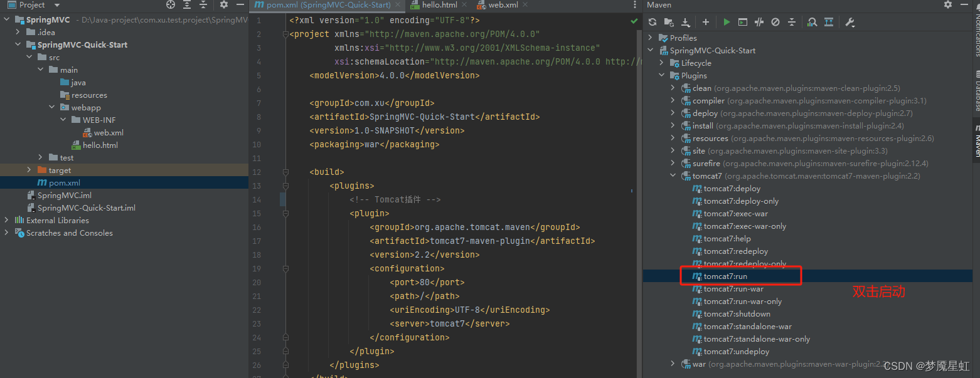Screen dimensions: 980x378
Task: Click the green inspection checkmark in editor
Action: (x=634, y=21)
